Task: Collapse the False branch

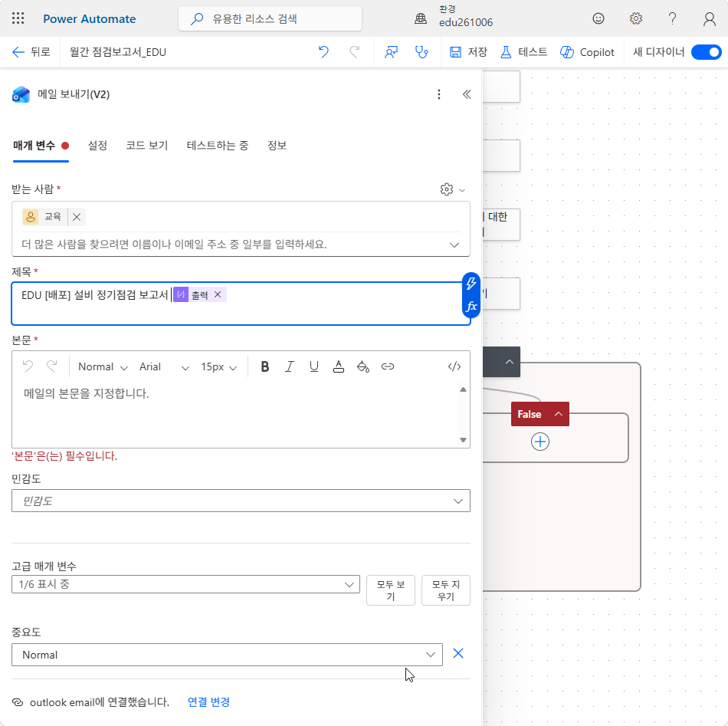Action: pos(559,414)
